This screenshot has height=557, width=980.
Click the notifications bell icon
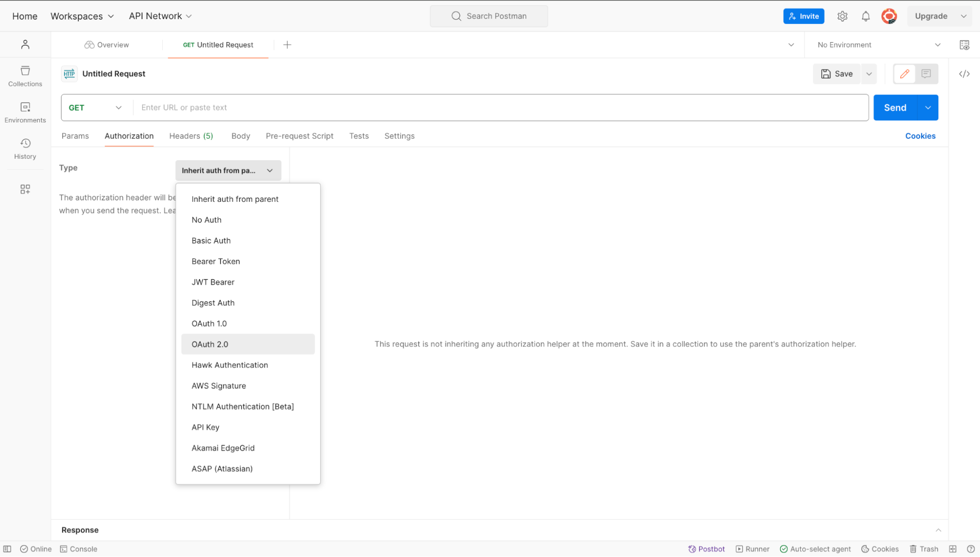(x=866, y=16)
